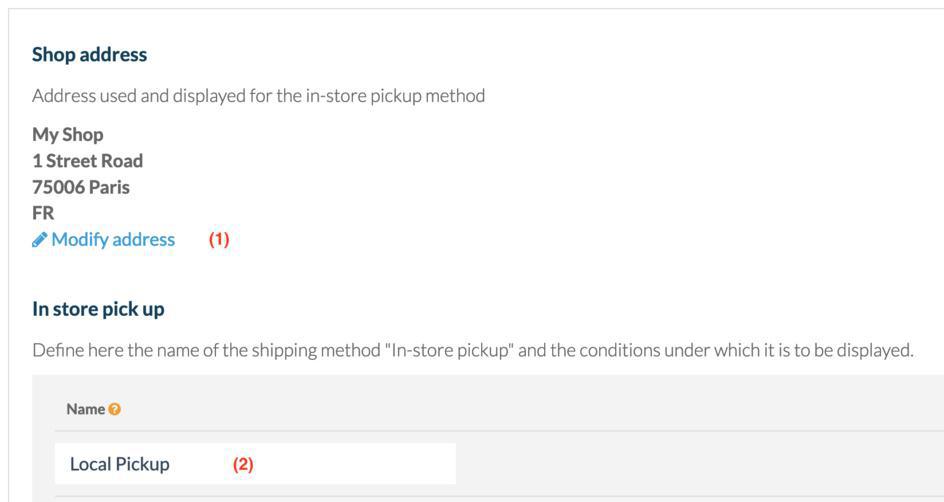The height and width of the screenshot is (502, 944).
Task: Click the red (2) annotation marker
Action: [243, 464]
